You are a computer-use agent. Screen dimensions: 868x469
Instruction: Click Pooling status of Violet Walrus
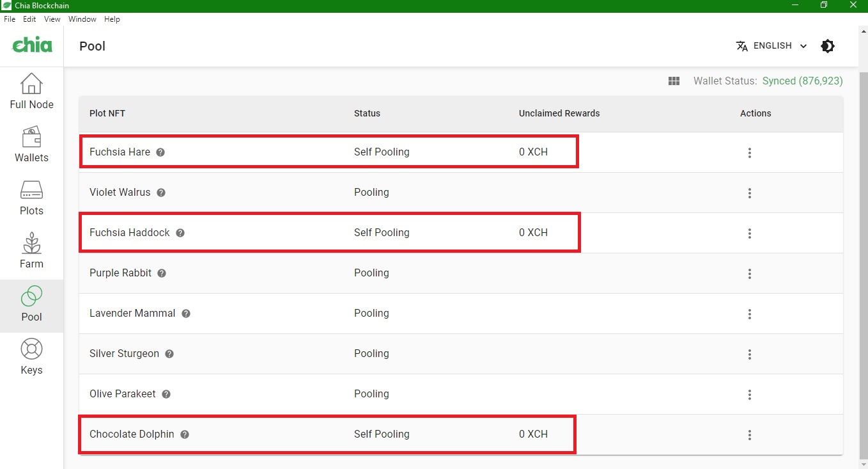pos(371,193)
